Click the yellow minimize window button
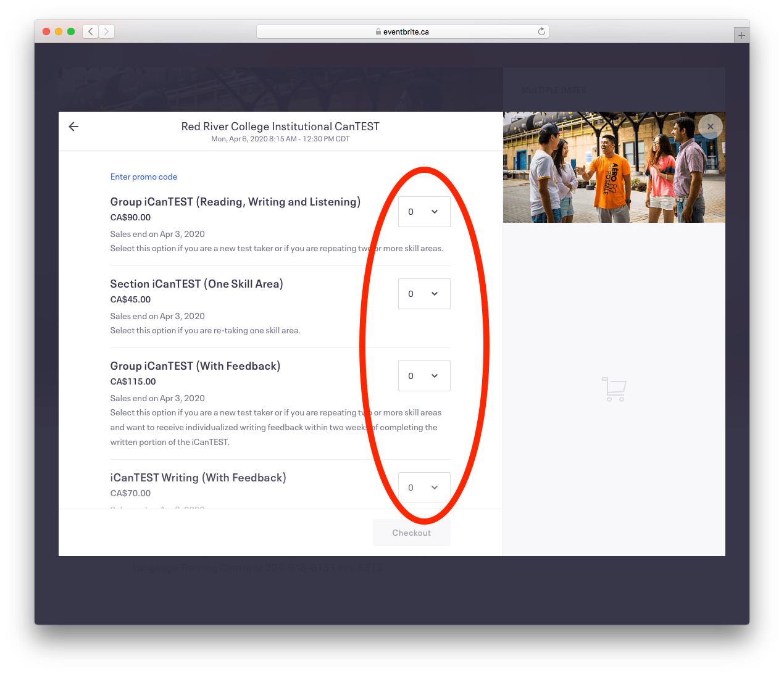 59,31
